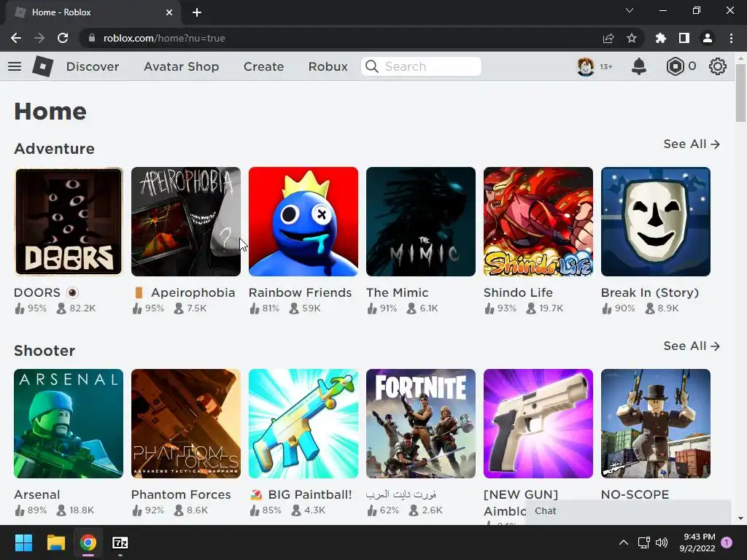Image resolution: width=747 pixels, height=560 pixels.
Task: Open the Discover page
Action: [x=93, y=66]
